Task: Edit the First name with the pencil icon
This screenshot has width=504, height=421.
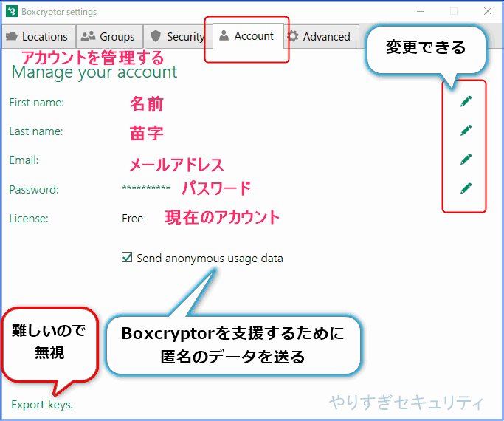Action: coord(466,101)
